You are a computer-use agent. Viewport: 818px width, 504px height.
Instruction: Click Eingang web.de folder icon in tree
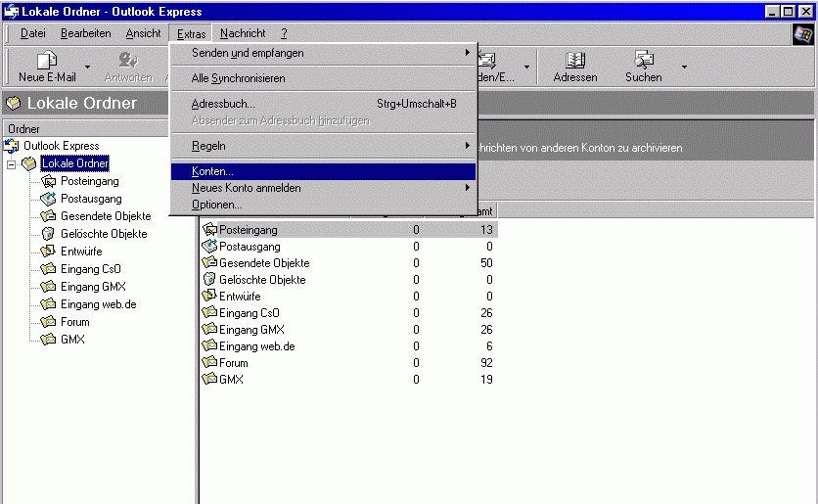click(x=49, y=304)
